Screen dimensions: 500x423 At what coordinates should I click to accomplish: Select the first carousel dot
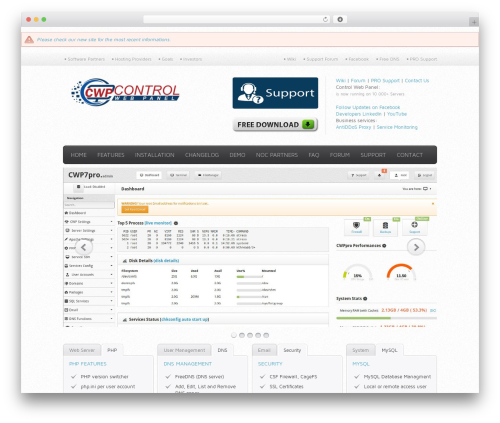[x=234, y=335]
